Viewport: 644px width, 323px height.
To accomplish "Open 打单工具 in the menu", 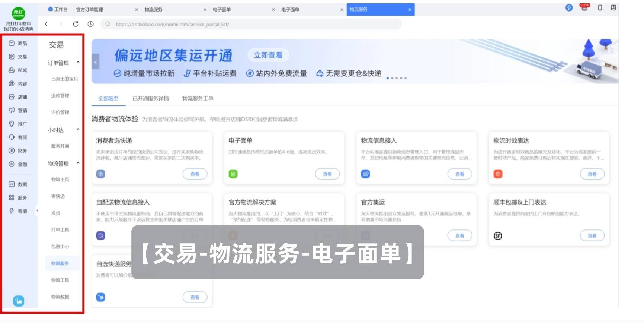I will tap(60, 230).
